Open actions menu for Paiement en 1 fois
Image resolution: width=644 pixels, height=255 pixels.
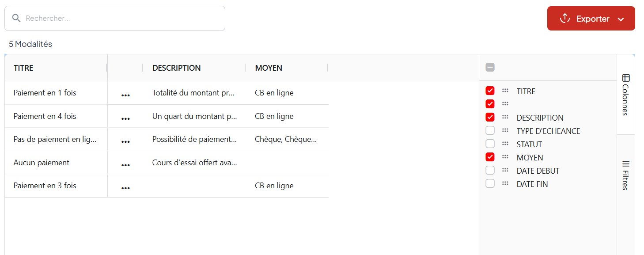[125, 95]
